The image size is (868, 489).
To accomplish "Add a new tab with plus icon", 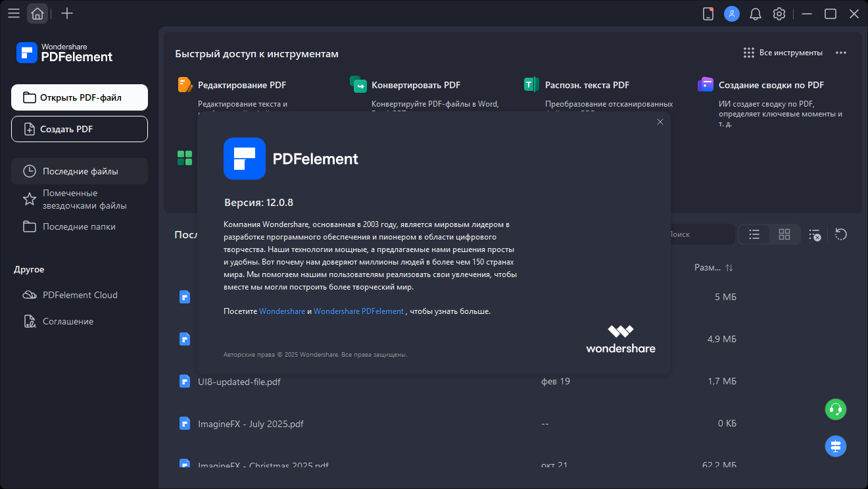I will point(66,13).
